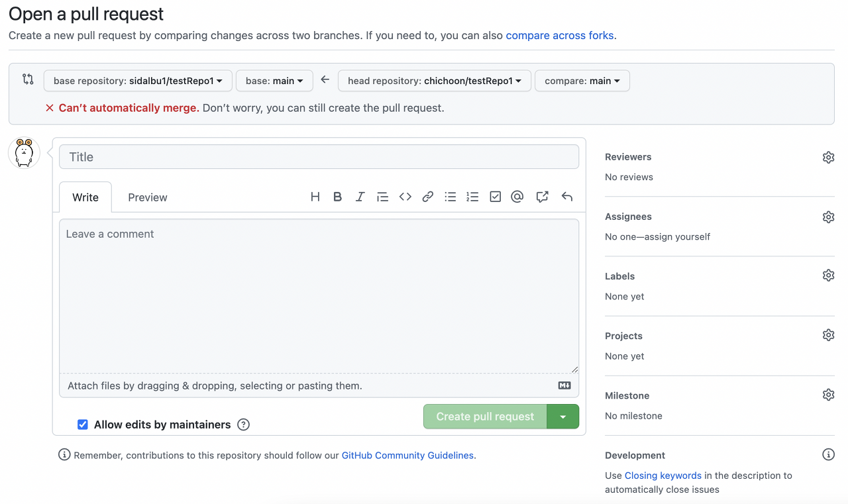The height and width of the screenshot is (504, 848).
Task: Expand the Create pull request options arrow
Action: point(563,417)
